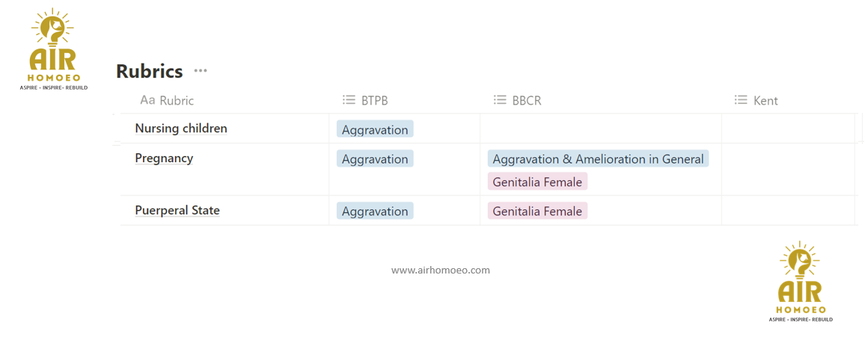Viewport: 868px width, 343px height.
Task: Click the Aa title icon beside Rubric
Action: coord(147,100)
